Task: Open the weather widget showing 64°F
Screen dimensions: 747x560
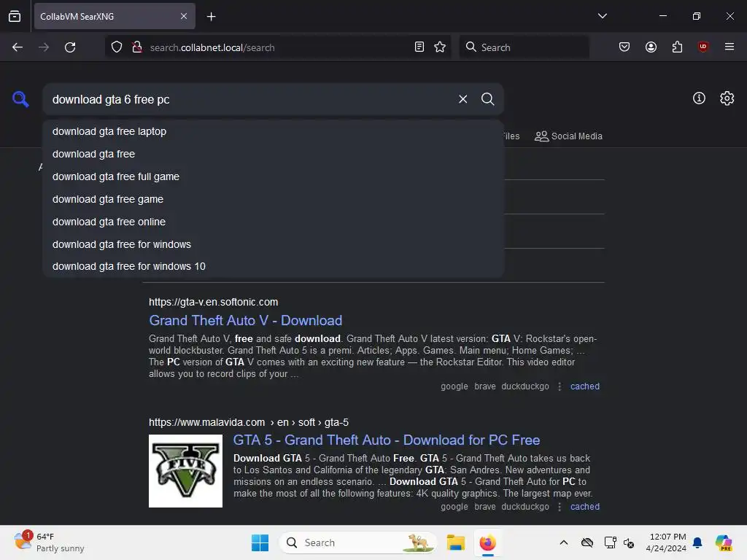Action: tap(49, 542)
